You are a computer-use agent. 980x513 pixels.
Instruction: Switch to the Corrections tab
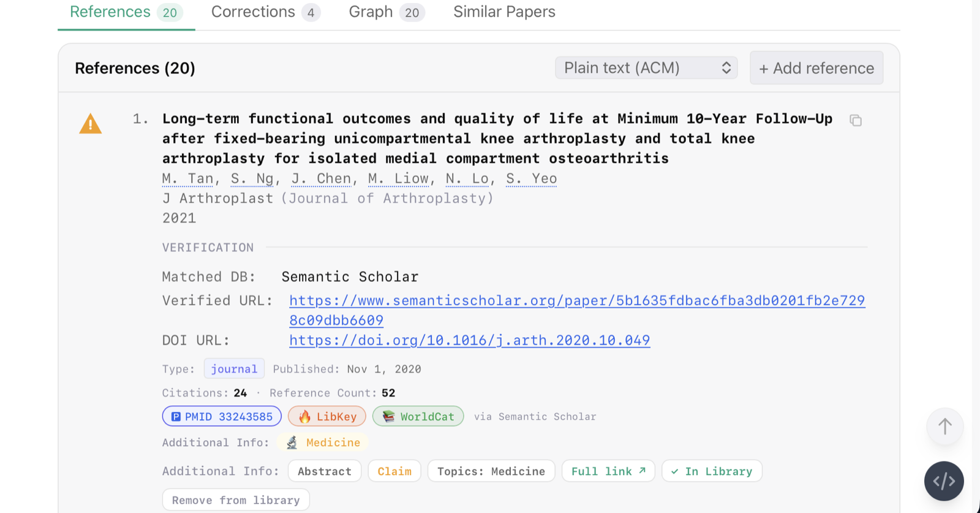click(265, 12)
